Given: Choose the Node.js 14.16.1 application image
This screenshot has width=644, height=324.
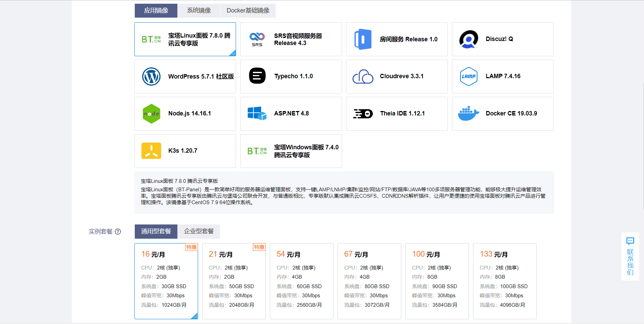Looking at the screenshot, I should point(185,114).
